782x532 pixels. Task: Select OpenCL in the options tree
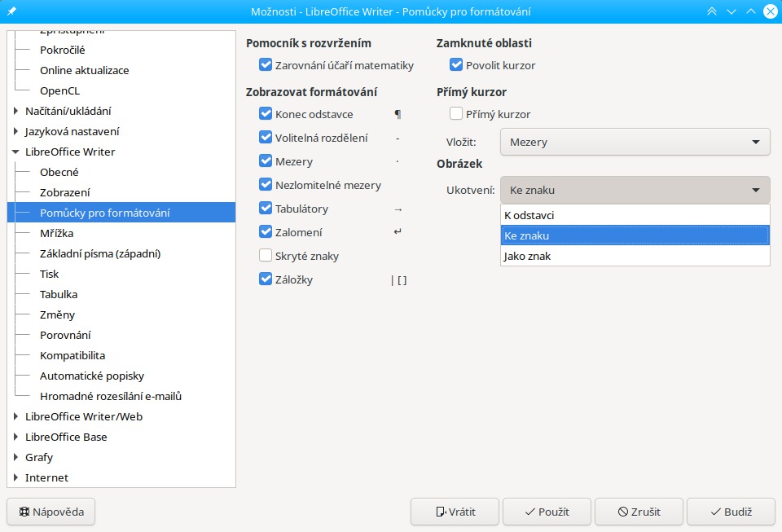click(x=59, y=90)
